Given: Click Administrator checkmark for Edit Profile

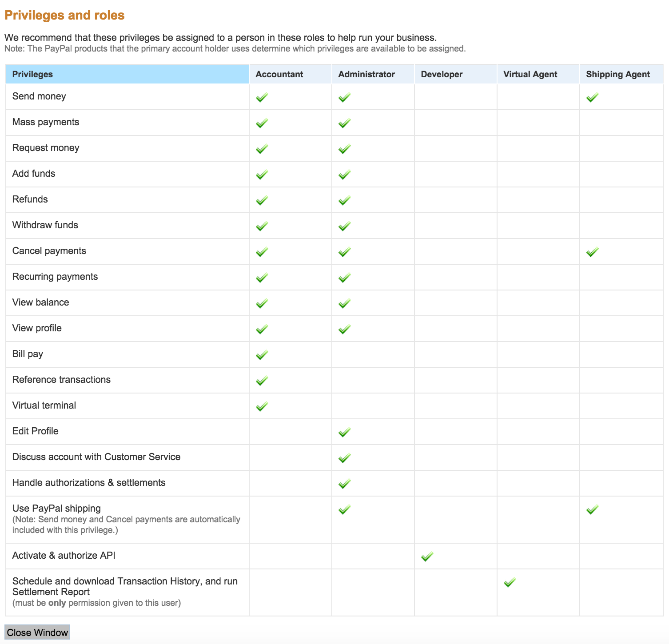Looking at the screenshot, I should [345, 432].
